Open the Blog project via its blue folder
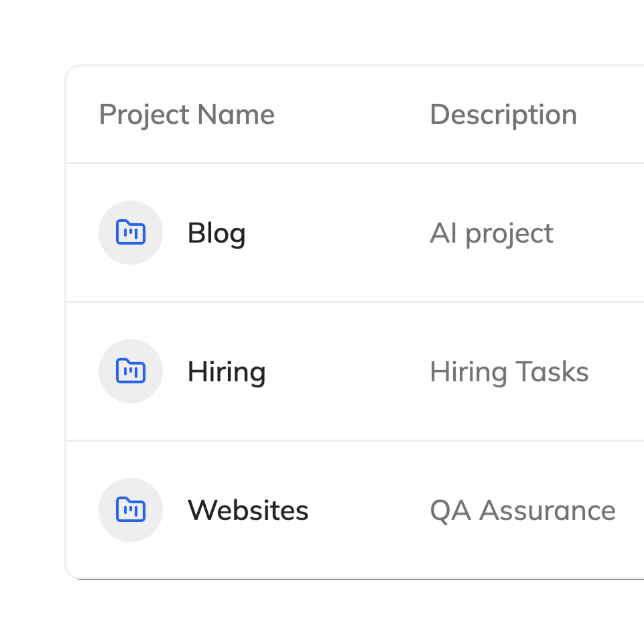Screen dimensions: 644x644 pyautogui.click(x=130, y=232)
